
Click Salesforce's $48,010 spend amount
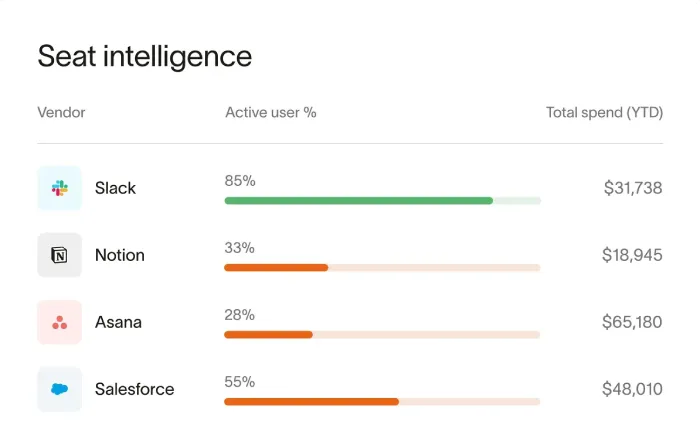(x=631, y=389)
